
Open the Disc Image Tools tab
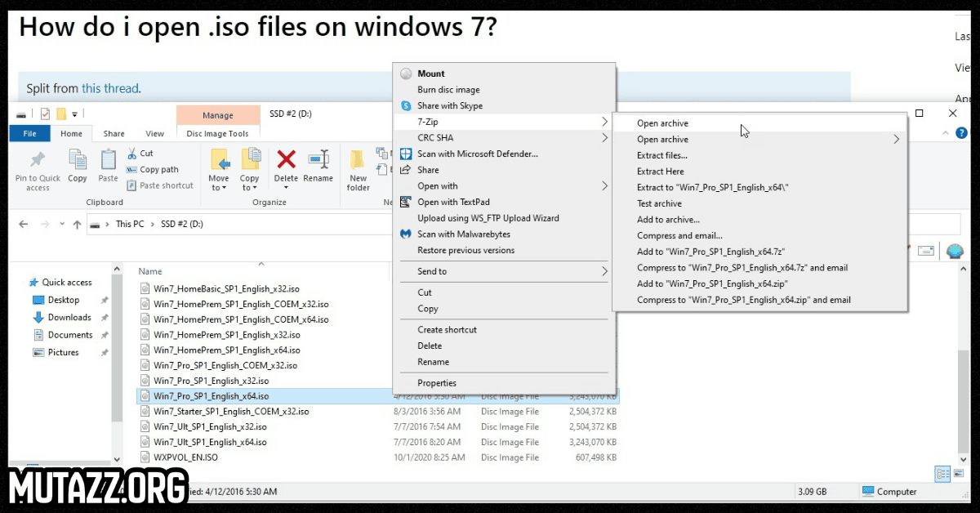(217, 134)
